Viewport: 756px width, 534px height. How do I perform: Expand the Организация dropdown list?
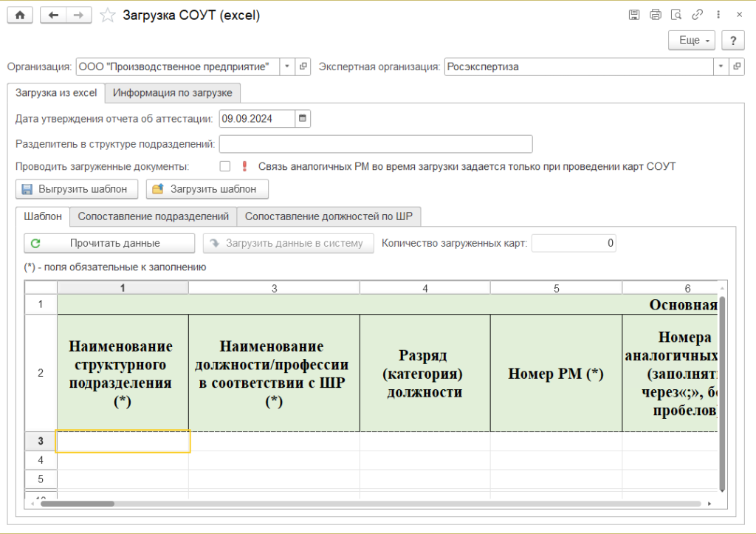[x=287, y=66]
